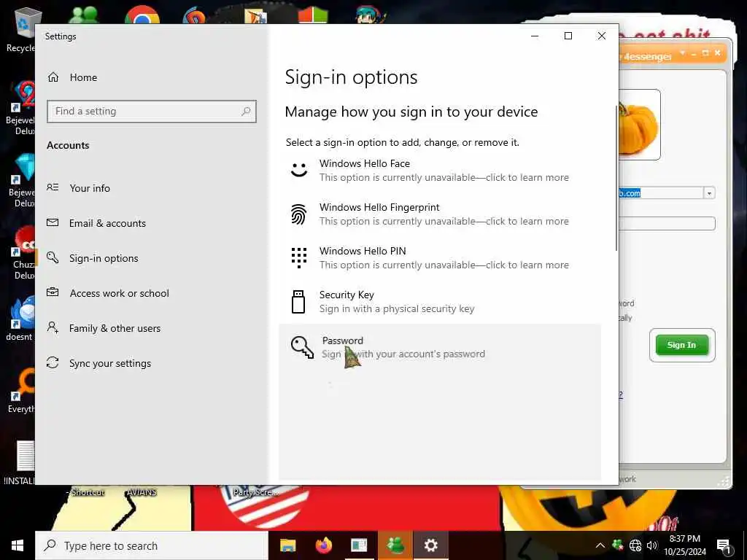Click Sign In button in Messenger window
This screenshot has width=747, height=560.
click(682, 345)
